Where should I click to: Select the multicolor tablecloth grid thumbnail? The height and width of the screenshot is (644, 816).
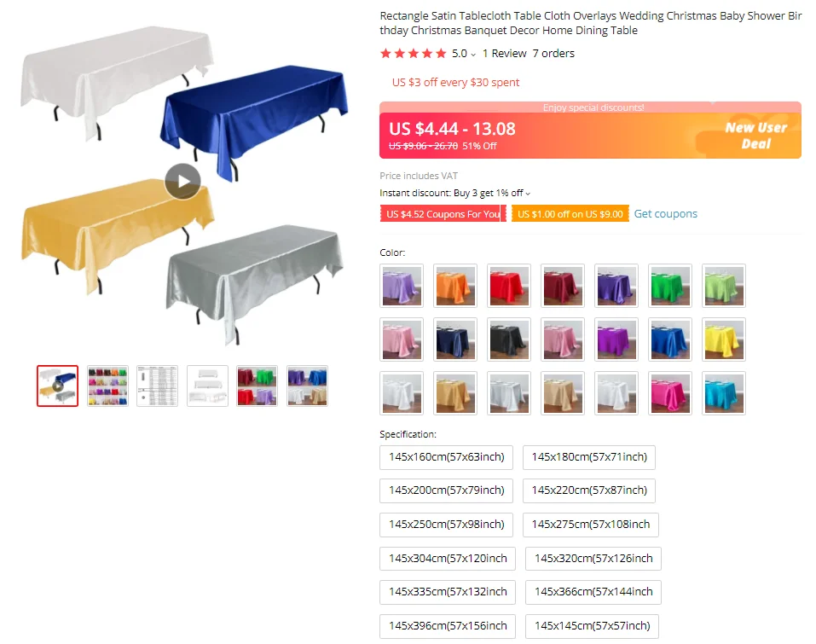pyautogui.click(x=107, y=386)
